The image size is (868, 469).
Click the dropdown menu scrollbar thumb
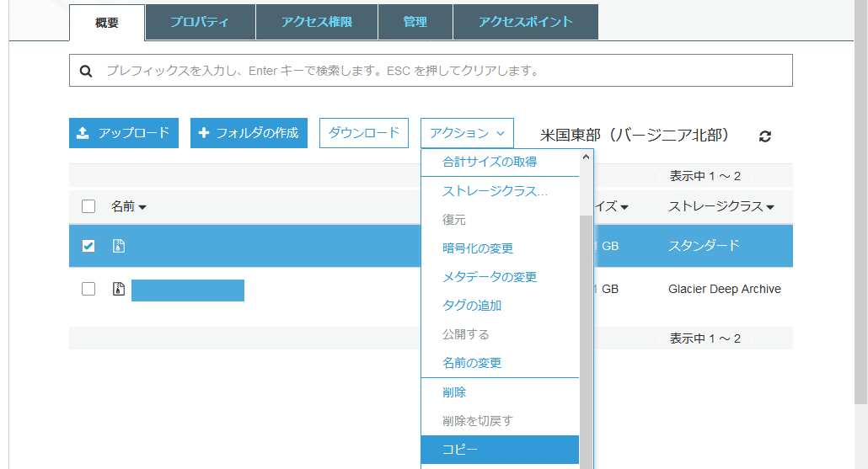586,342
